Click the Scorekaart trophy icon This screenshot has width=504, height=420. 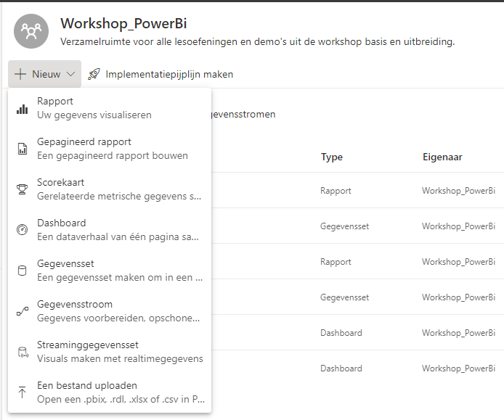[23, 189]
